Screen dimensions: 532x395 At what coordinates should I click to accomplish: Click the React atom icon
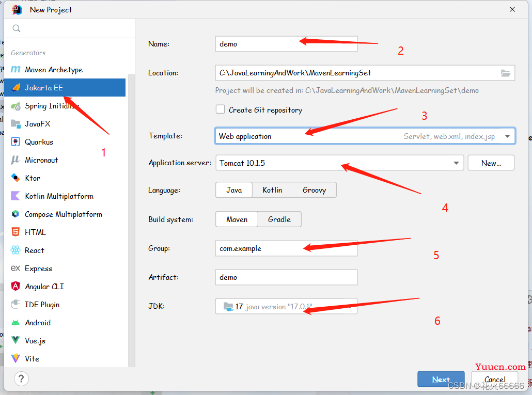tap(15, 250)
